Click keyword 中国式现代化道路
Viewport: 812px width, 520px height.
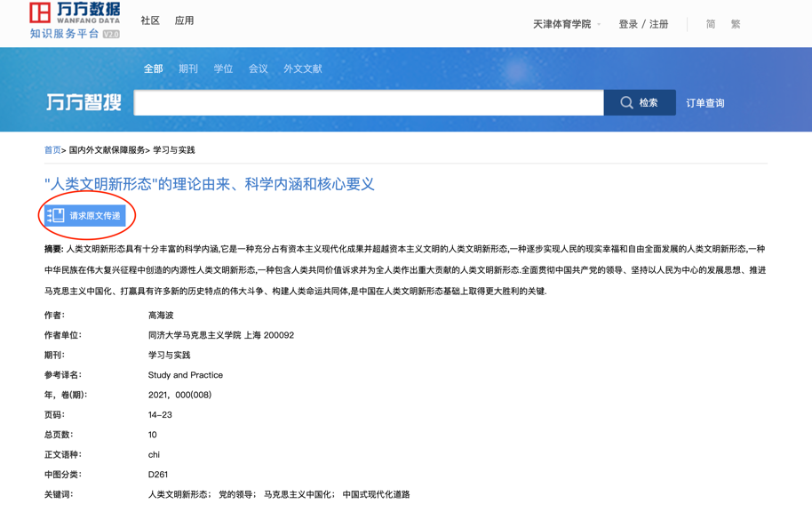point(377,494)
